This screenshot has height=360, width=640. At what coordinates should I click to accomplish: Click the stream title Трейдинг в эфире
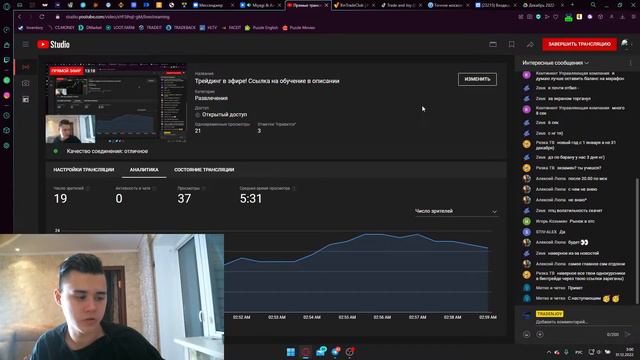[267, 81]
